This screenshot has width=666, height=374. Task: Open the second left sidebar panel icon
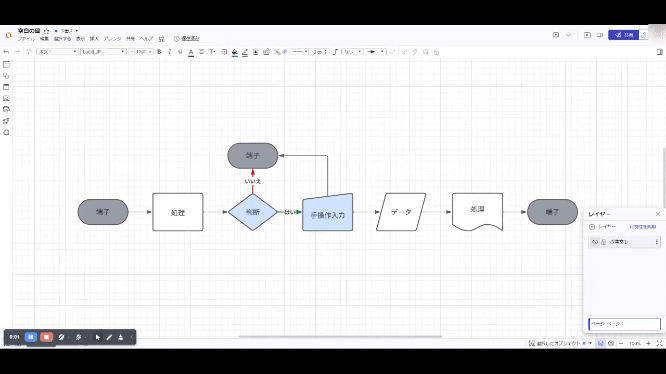(x=6, y=76)
